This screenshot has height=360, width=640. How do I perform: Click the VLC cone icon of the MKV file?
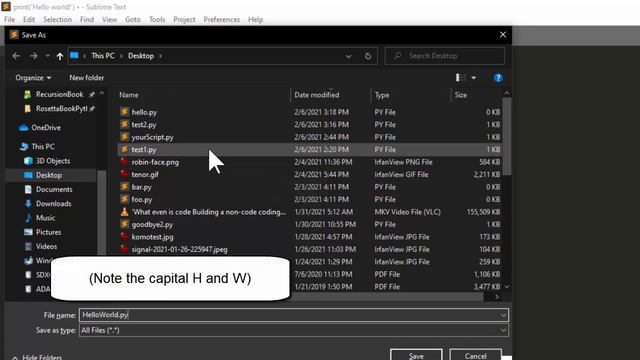click(x=124, y=211)
